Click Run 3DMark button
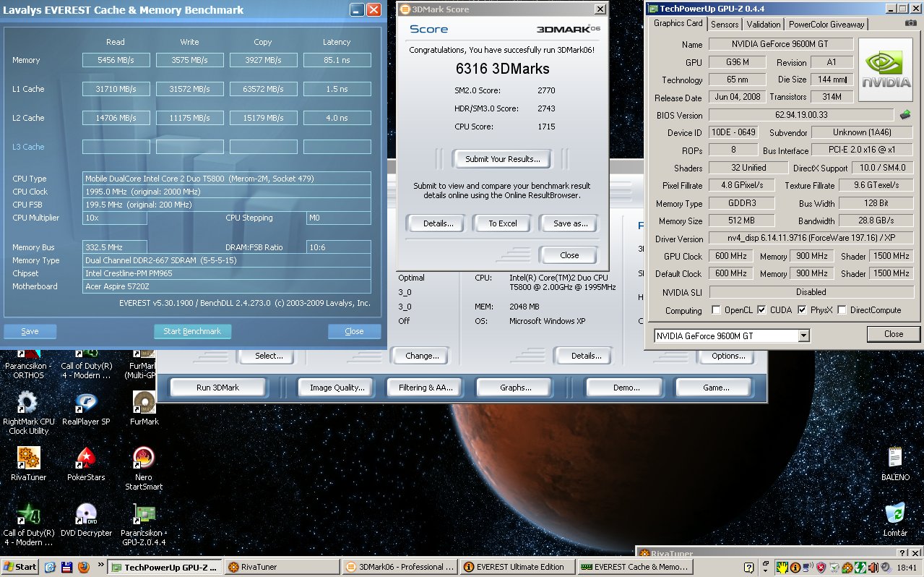The width and height of the screenshot is (924, 577). (217, 388)
